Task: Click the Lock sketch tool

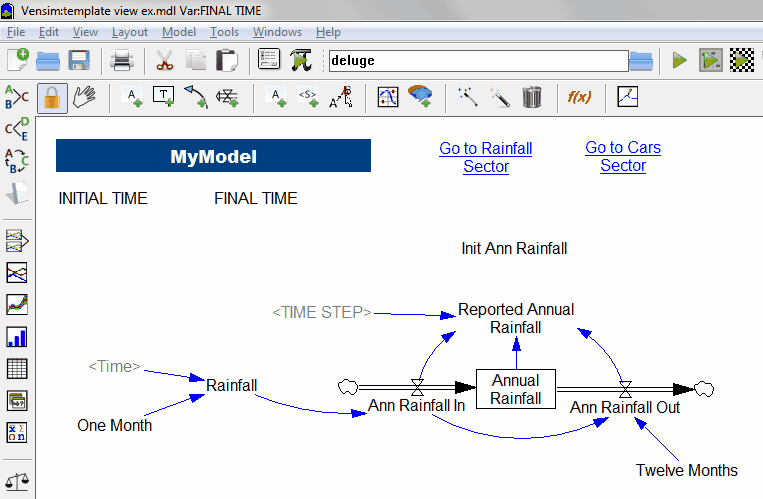Action: pos(51,97)
